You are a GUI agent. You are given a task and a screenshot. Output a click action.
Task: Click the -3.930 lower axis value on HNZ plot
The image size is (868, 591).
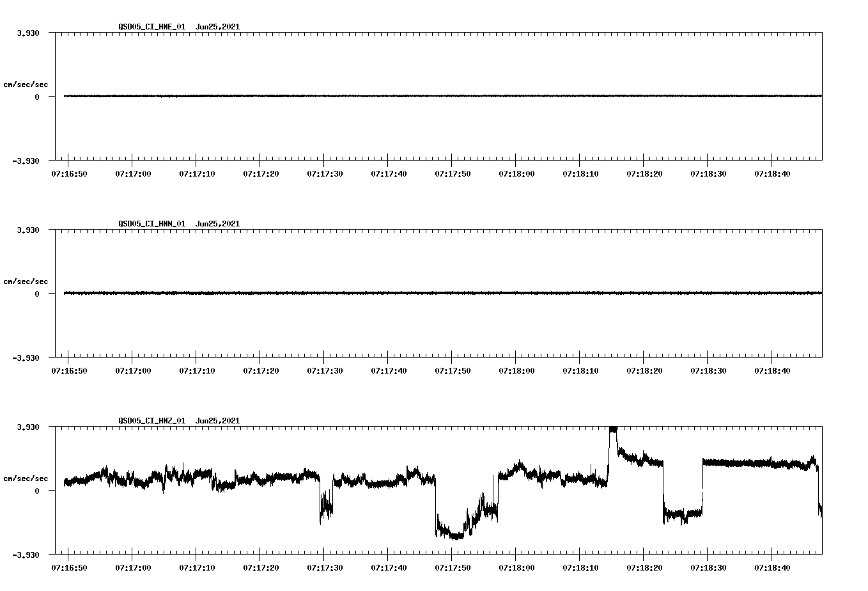pos(26,555)
